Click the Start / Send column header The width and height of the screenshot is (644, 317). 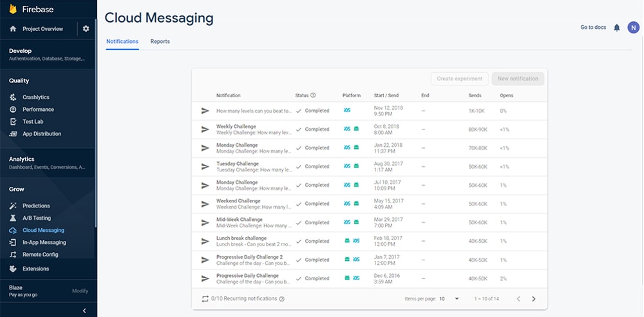386,95
